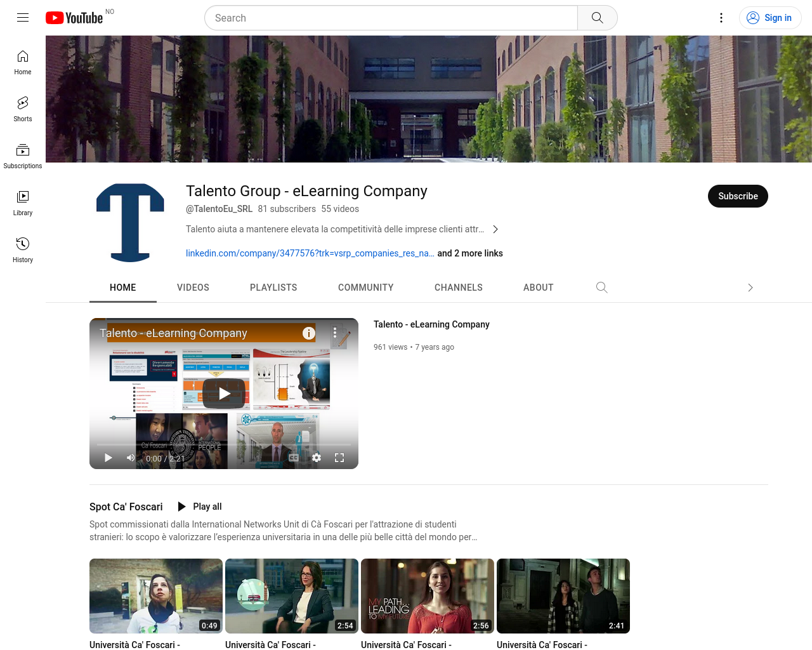Image resolution: width=812 pixels, height=650 pixels.
Task: Open 'Talento - eLearning Company' video title link
Action: pyautogui.click(x=431, y=324)
